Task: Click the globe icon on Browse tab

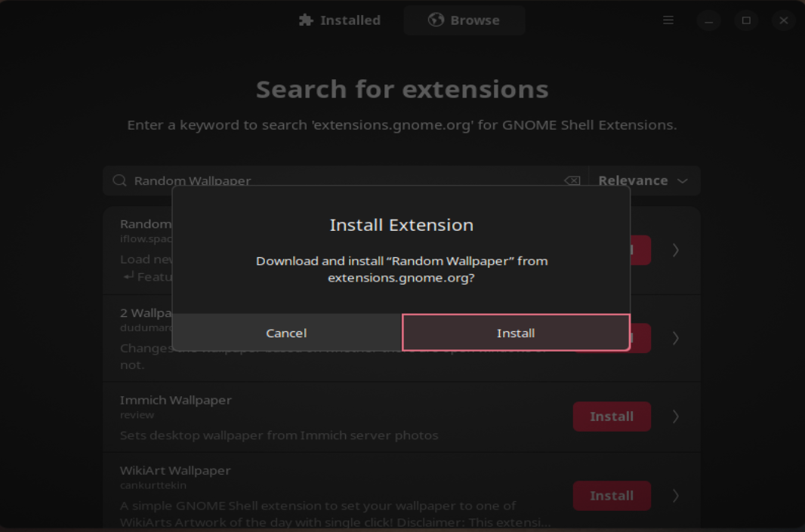Action: tap(436, 20)
